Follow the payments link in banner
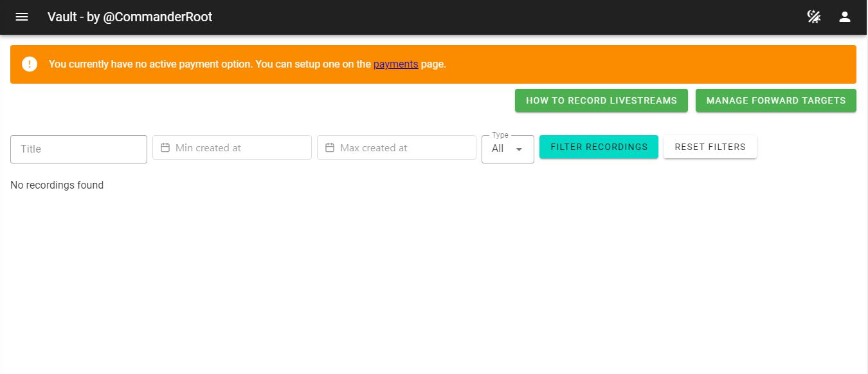868x374 pixels. point(395,64)
